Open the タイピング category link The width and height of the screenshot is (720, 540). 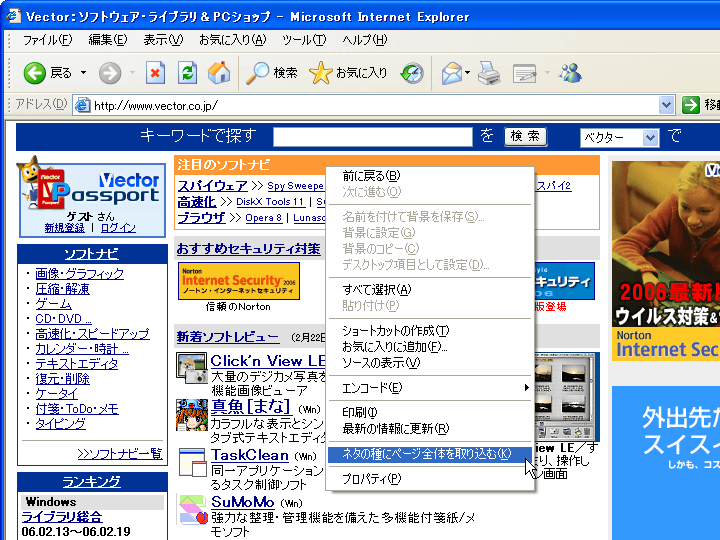point(61,423)
